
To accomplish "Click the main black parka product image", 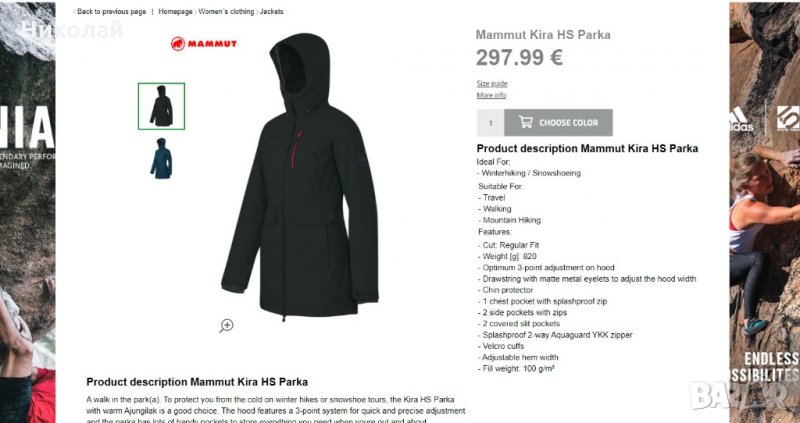I will (x=300, y=177).
